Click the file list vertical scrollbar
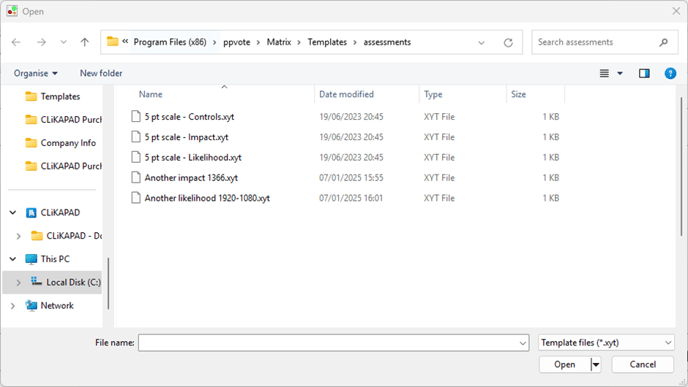The width and height of the screenshot is (688, 387). pos(681,167)
